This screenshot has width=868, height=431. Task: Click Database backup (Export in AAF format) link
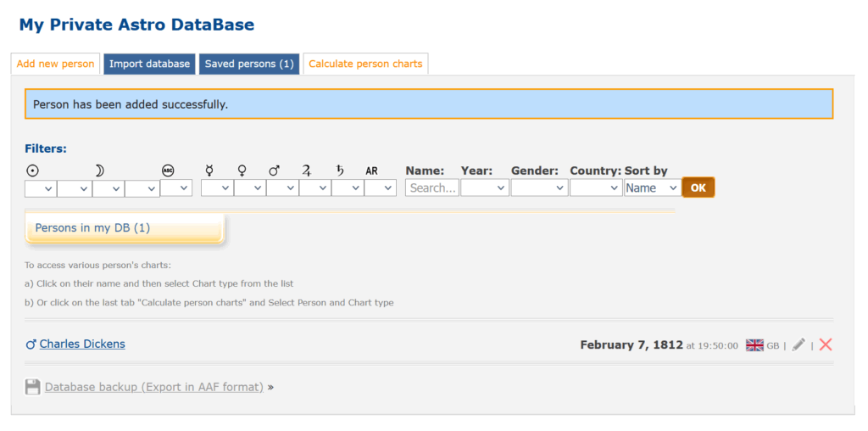click(x=153, y=387)
